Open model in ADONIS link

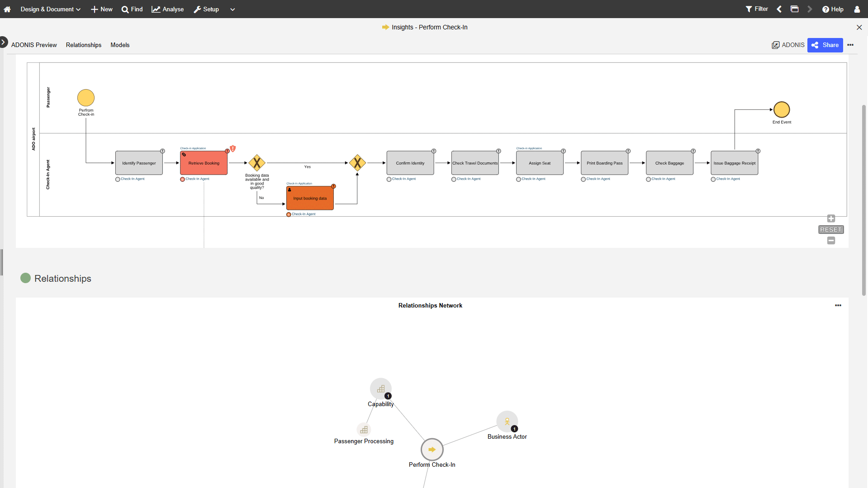(788, 45)
